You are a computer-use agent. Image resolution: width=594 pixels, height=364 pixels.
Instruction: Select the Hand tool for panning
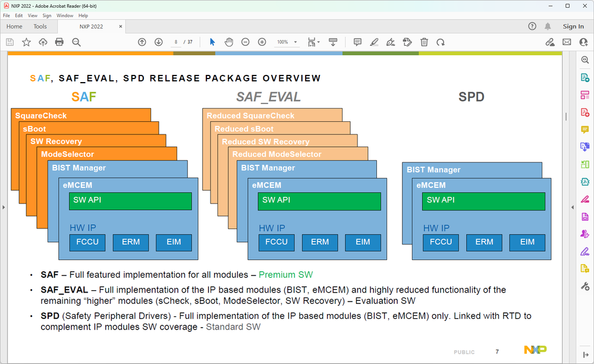[x=228, y=42]
